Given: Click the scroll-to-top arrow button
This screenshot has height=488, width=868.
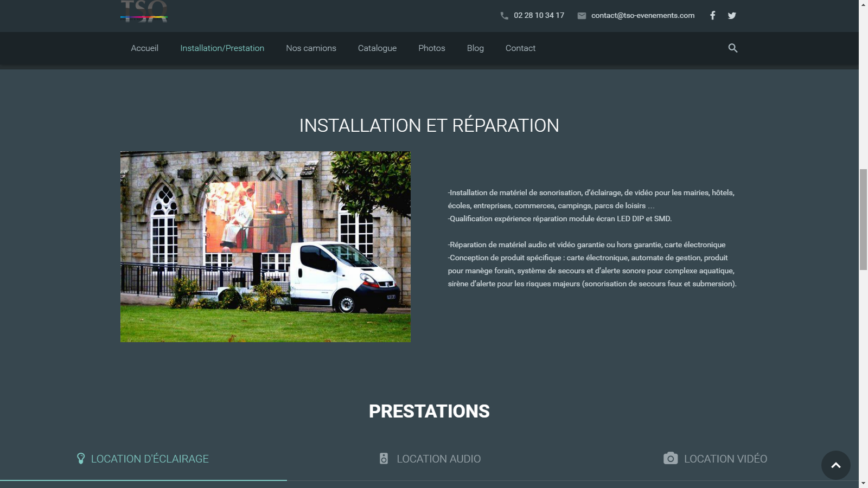Looking at the screenshot, I should pos(835,465).
